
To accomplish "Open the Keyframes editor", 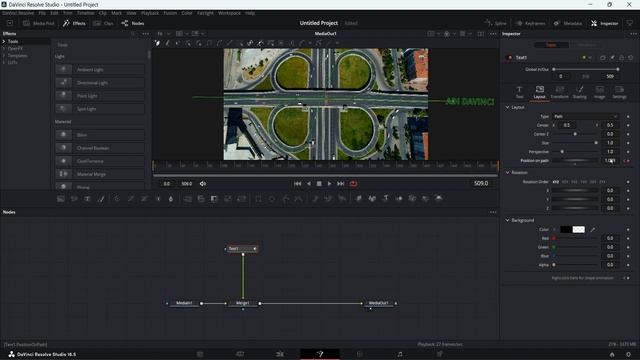I will [x=530, y=23].
